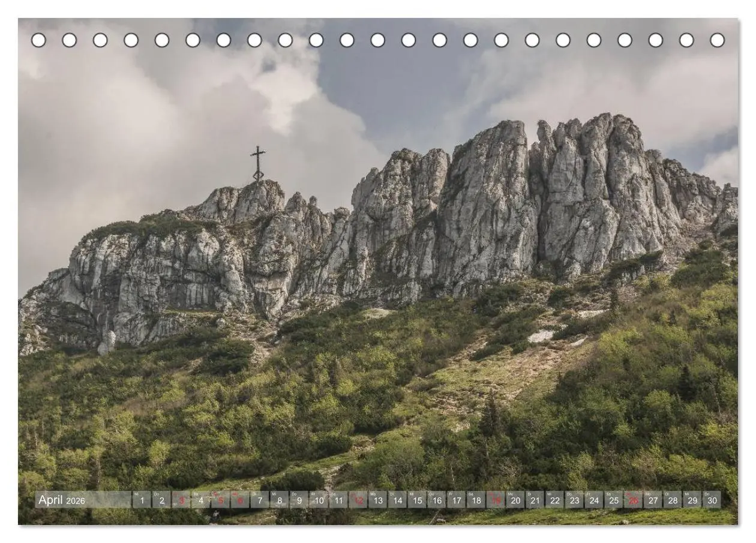This screenshot has height=543, width=756.
Task: Select day 22 in the date row
Action: (x=554, y=500)
